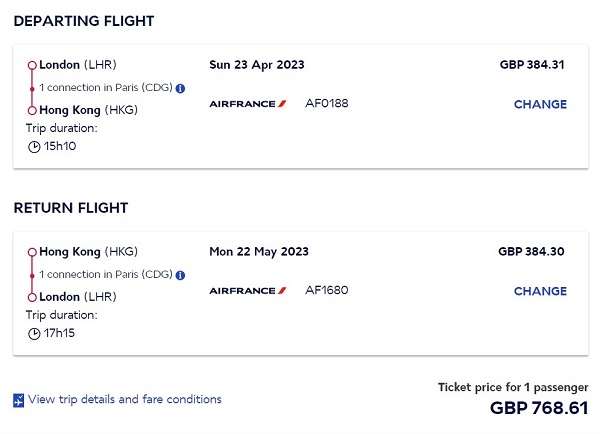The height and width of the screenshot is (434, 600).
Task: Click departing price GBP 384.31
Action: coord(532,64)
